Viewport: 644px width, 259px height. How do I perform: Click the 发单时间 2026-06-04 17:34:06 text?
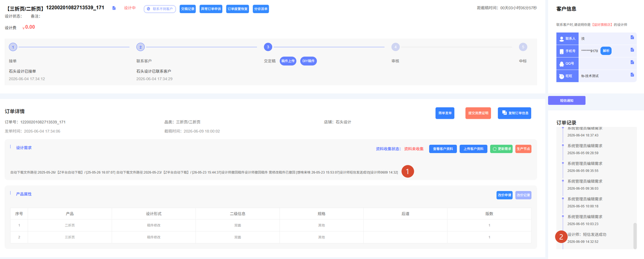point(33,131)
